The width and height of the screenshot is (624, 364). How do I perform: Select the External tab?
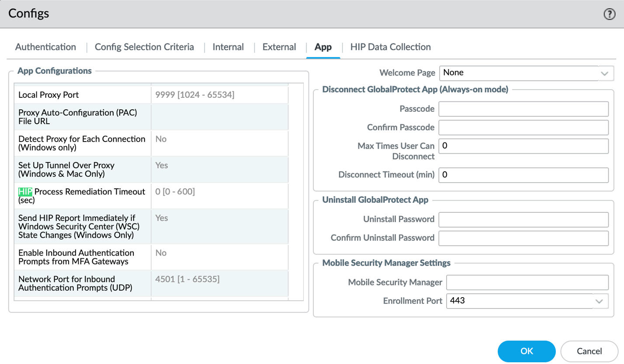point(279,47)
